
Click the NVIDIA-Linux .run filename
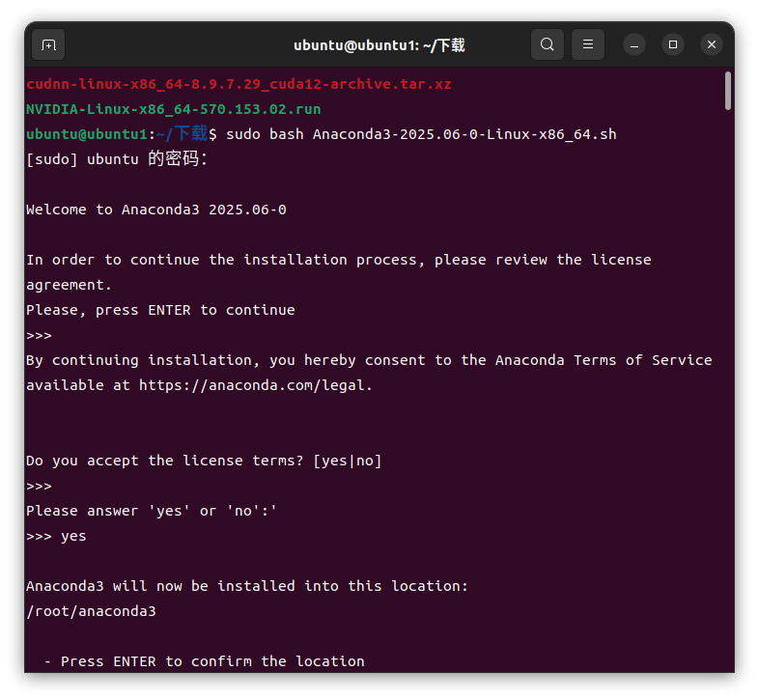(174, 109)
